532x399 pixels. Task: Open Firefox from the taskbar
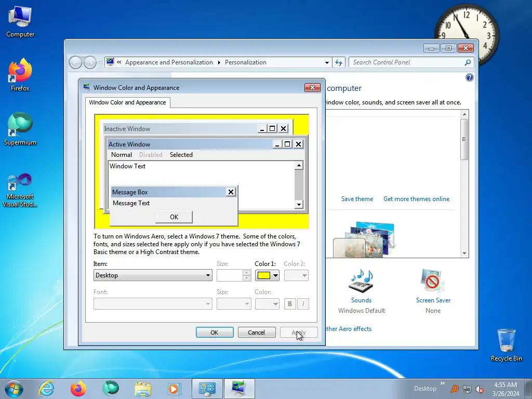78,389
